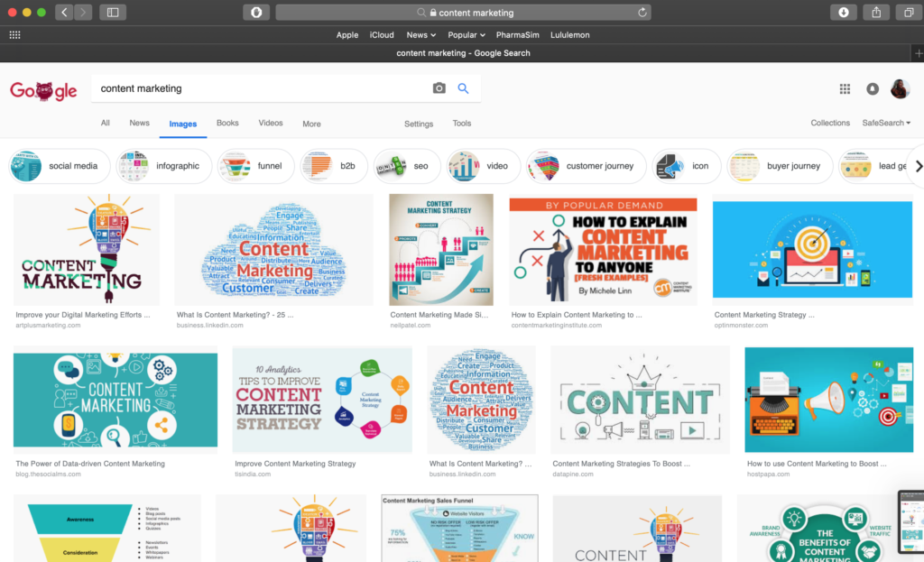
Task: Filter by social media chip
Action: 60,166
